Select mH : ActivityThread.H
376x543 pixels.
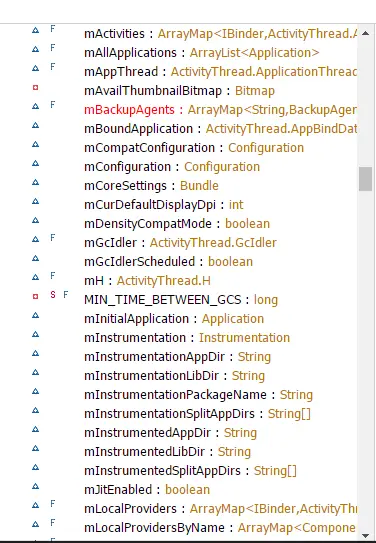point(147,281)
